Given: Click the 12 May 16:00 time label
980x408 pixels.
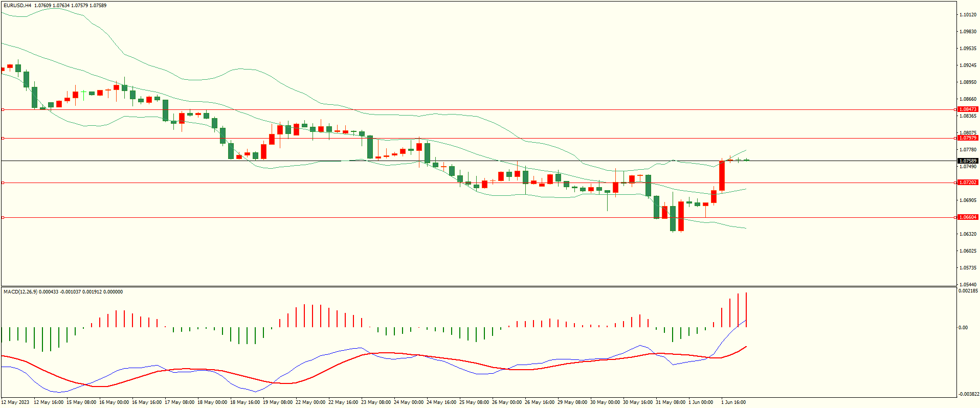Looking at the screenshot, I should point(49,402).
